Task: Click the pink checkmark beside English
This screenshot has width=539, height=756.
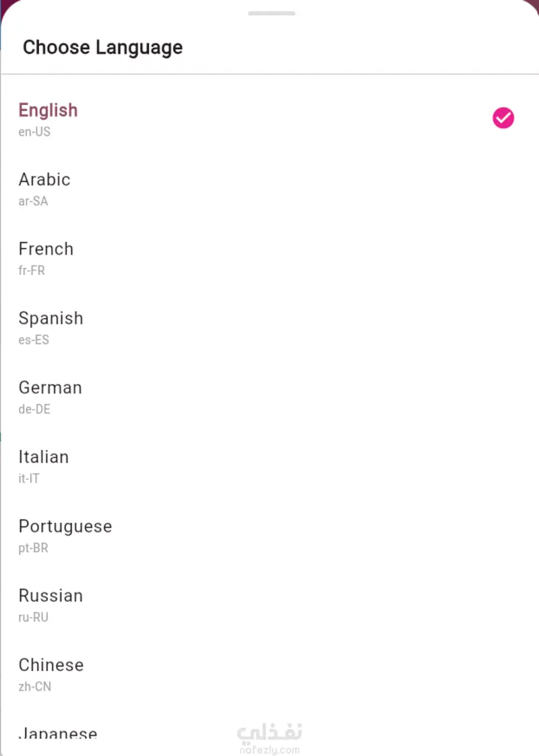Action: click(503, 119)
